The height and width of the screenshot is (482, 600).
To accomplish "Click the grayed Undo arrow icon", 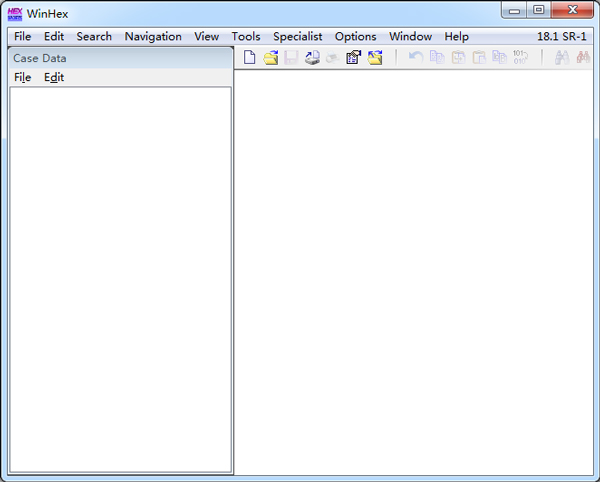I will (416, 57).
